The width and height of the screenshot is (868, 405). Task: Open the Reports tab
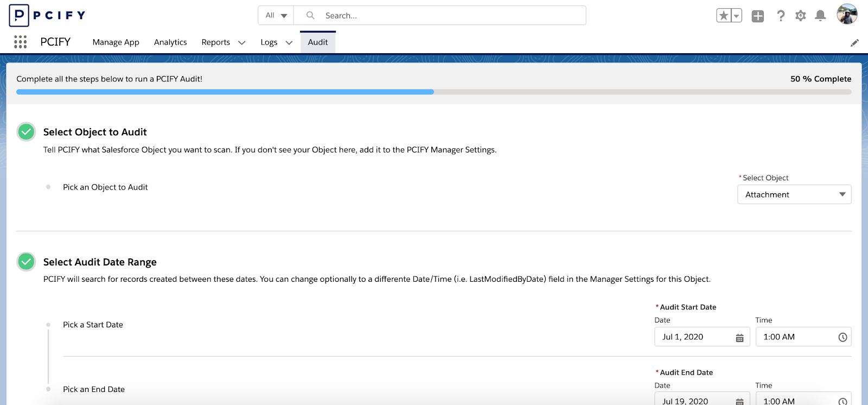(x=216, y=42)
